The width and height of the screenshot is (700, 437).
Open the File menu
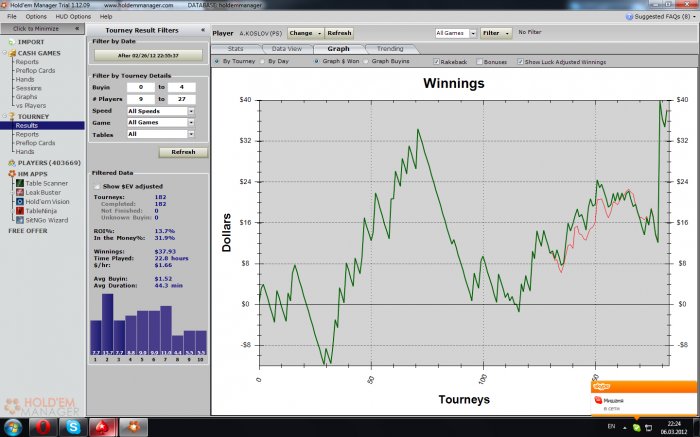pyautogui.click(x=12, y=17)
